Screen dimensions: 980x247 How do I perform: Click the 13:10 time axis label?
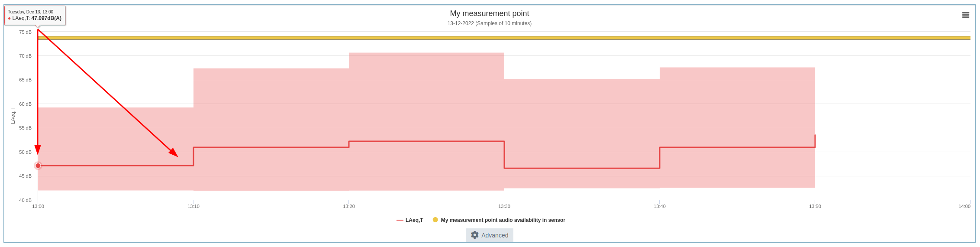(x=193, y=206)
